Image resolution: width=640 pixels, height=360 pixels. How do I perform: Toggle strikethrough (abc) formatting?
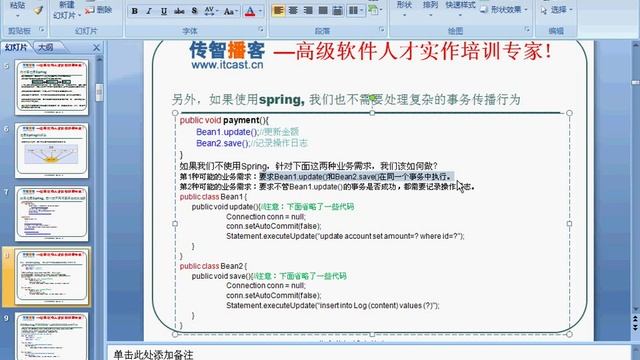point(179,11)
